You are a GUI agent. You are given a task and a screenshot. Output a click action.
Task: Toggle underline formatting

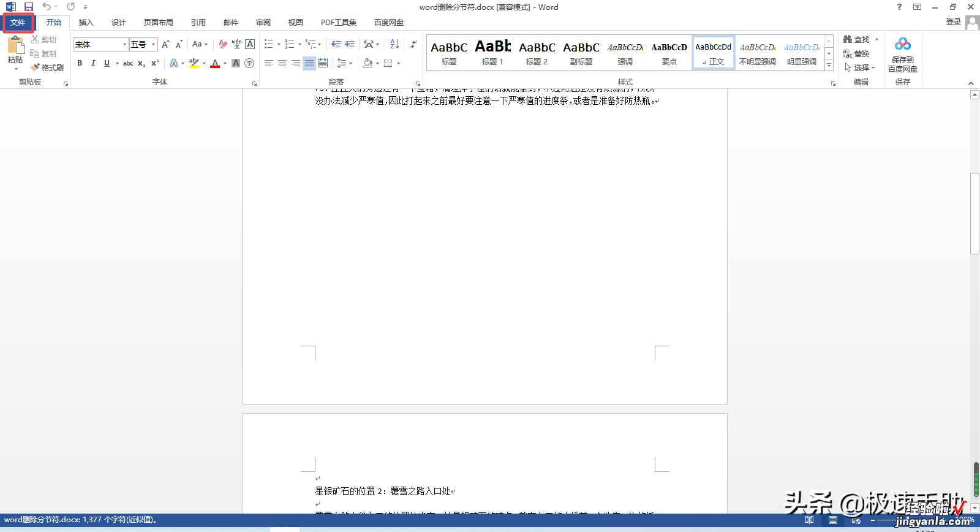click(107, 63)
